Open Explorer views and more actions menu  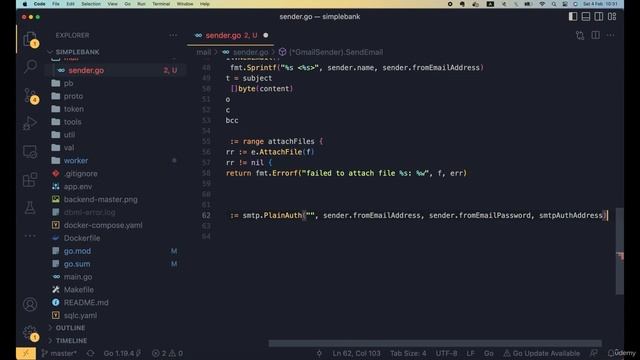coord(173,36)
